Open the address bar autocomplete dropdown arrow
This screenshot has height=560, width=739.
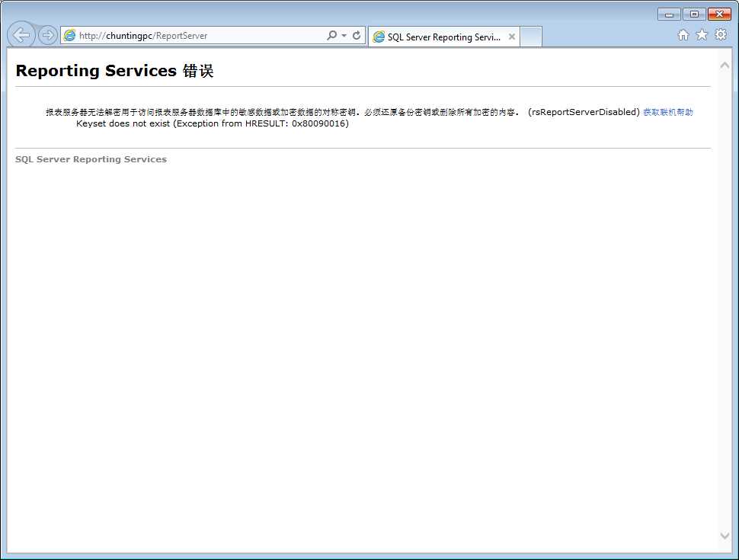coord(344,35)
